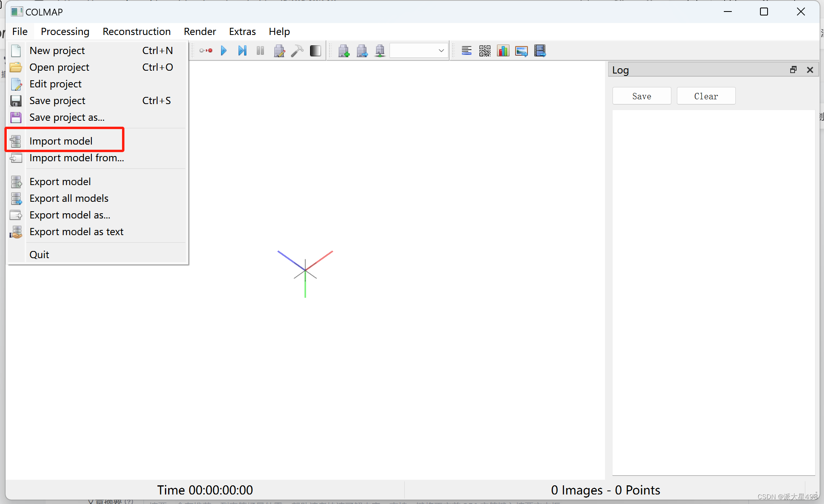Open match matrix QR-style icon
Viewport: 824px width, 504px height.
tap(485, 51)
